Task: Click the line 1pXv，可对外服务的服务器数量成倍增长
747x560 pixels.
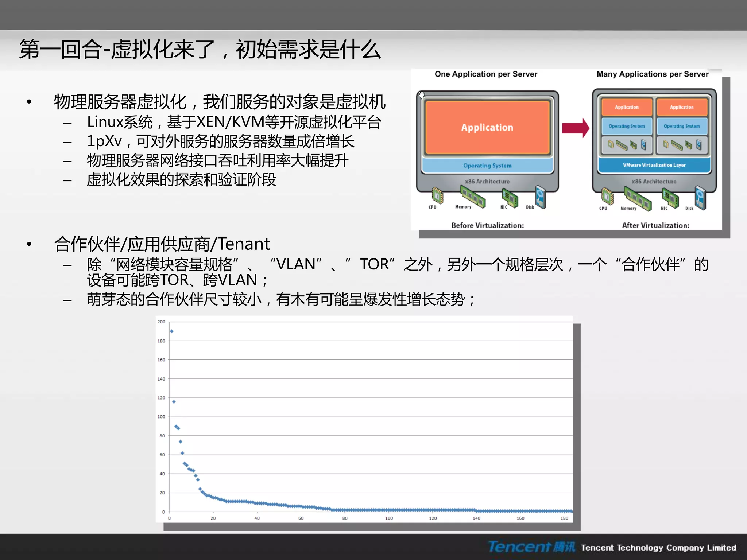Action: (221, 141)
